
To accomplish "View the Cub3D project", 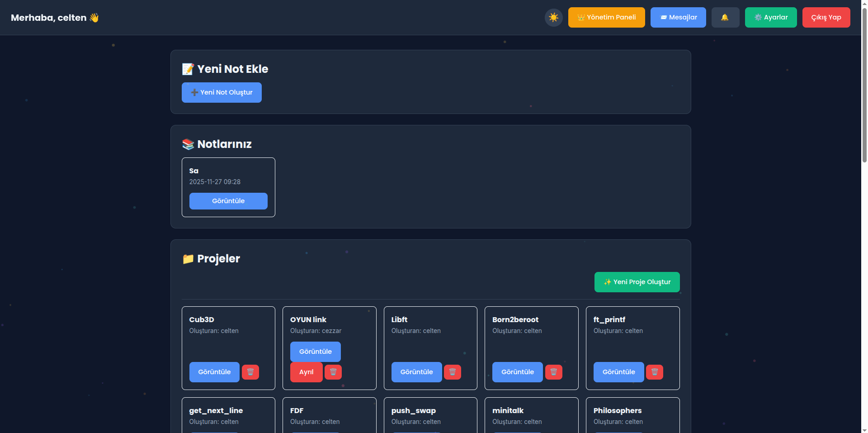I will [x=214, y=372].
